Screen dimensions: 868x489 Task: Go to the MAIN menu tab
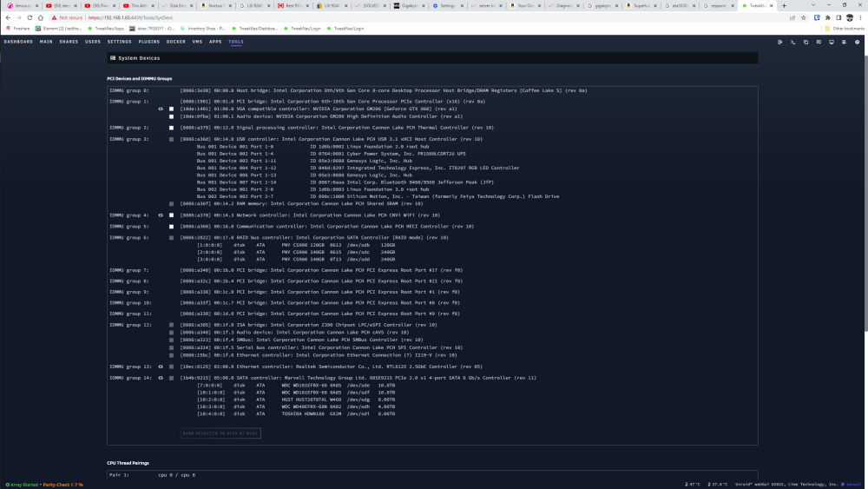click(x=46, y=42)
